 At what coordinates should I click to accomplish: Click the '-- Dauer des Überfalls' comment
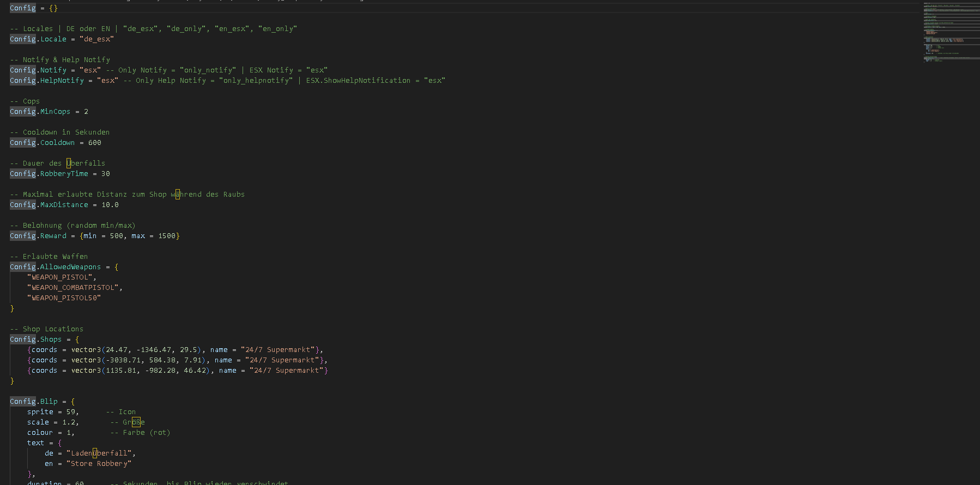pyautogui.click(x=58, y=163)
